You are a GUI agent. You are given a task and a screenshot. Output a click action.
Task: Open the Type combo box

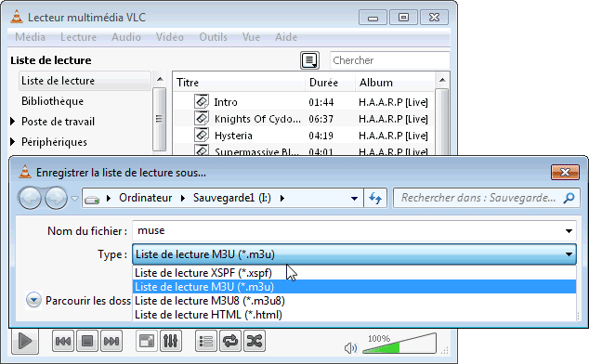click(354, 254)
